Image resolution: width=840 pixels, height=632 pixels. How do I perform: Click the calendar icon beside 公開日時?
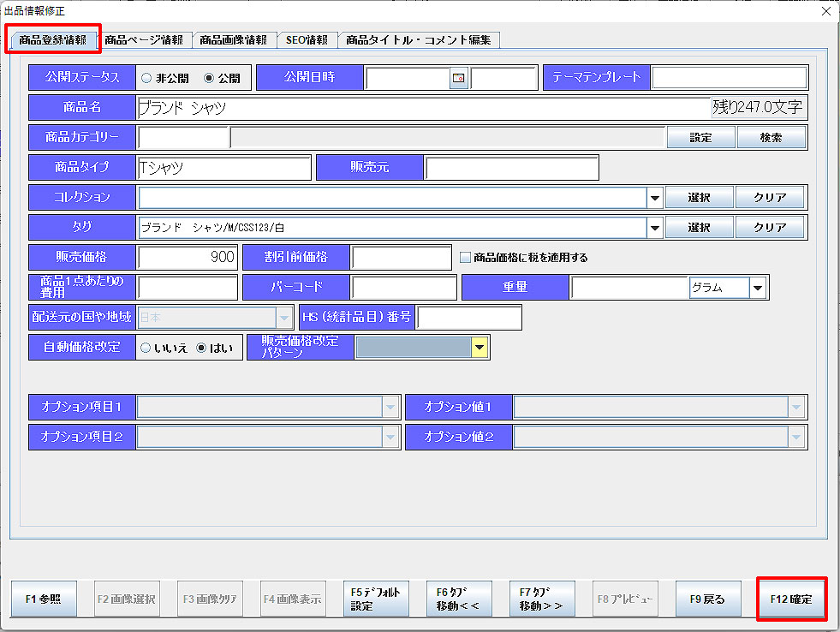tap(459, 78)
